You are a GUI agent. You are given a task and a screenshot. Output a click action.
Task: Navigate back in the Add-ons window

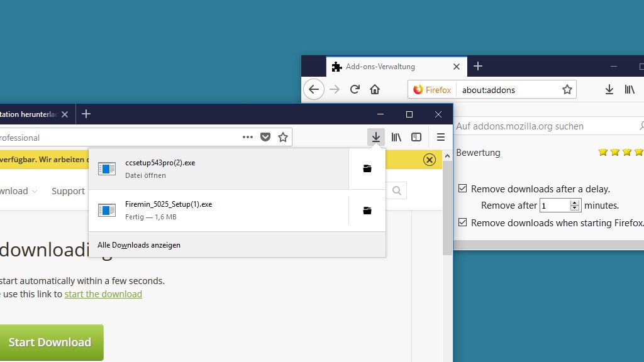pos(314,89)
